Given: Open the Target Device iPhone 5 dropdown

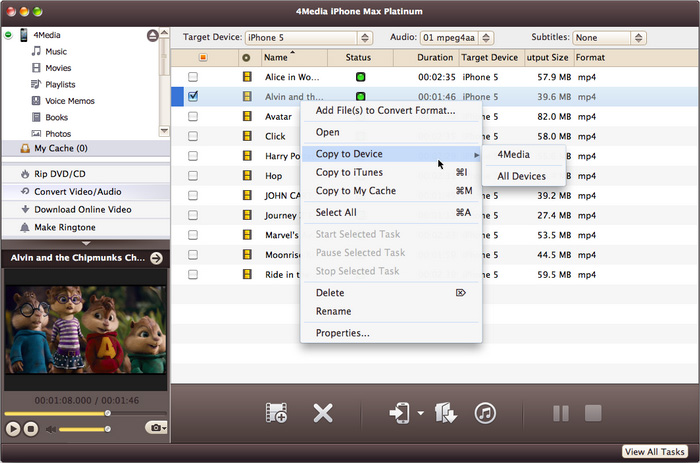Looking at the screenshot, I should tap(311, 38).
